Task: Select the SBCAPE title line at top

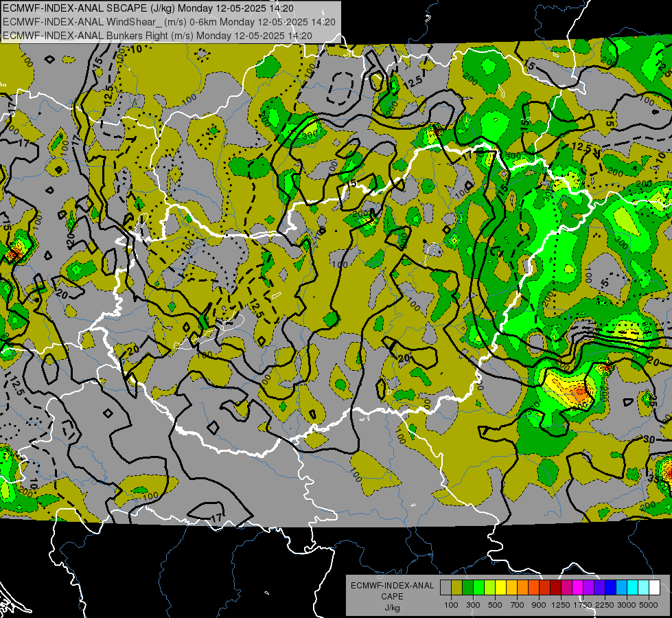Action: (148, 8)
